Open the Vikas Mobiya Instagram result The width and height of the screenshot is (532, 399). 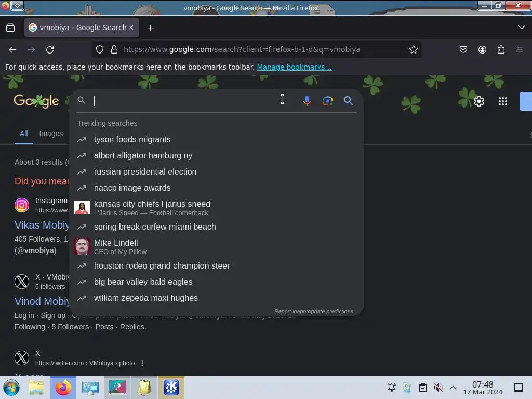[42, 225]
